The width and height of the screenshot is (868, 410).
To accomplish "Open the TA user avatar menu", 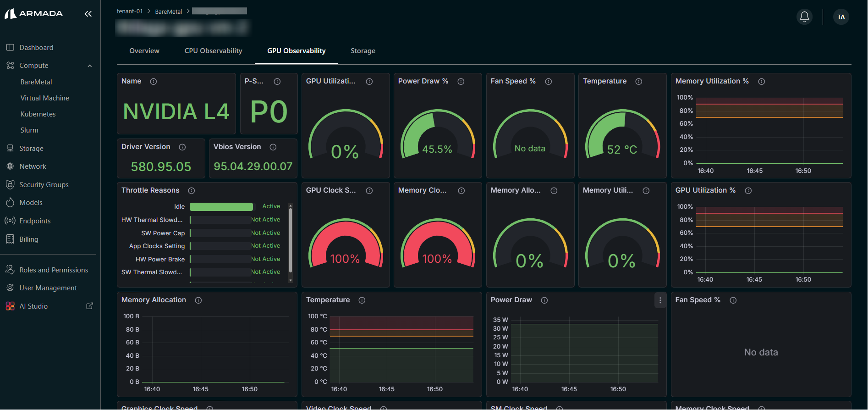I will pos(841,17).
